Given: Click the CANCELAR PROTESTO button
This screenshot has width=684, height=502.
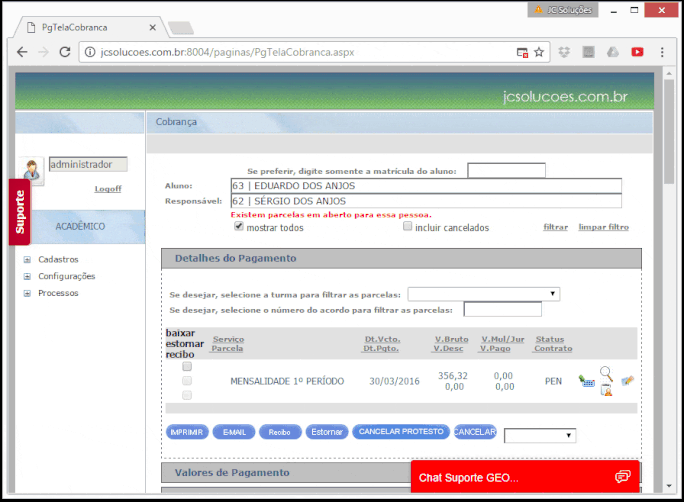Looking at the screenshot, I should click(x=401, y=431).
